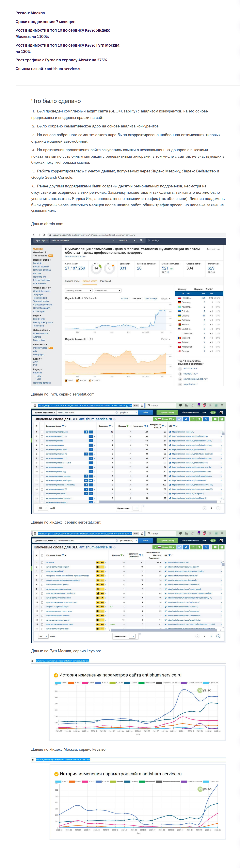Clear the Ahrefs domain field with the X

pyautogui.click(x=113, y=241)
